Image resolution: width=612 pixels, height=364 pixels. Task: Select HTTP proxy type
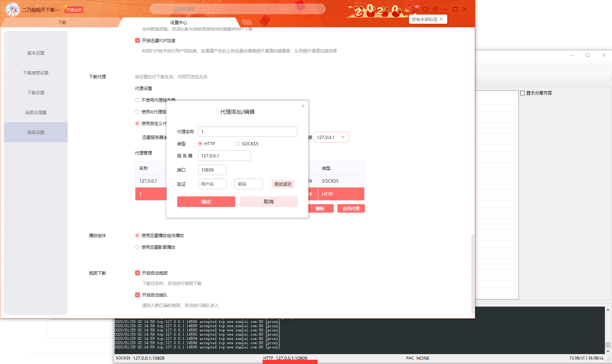pos(200,144)
